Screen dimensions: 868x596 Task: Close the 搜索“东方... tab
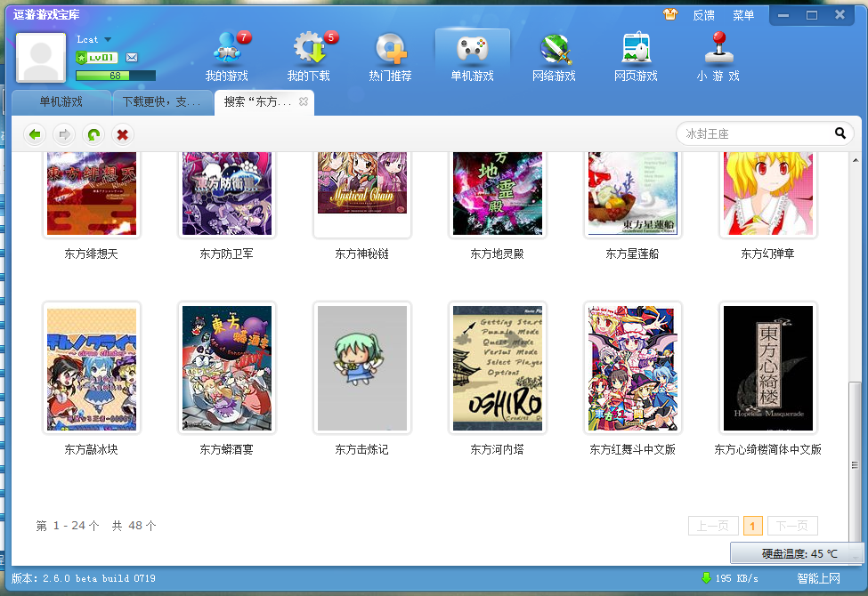coord(304,101)
